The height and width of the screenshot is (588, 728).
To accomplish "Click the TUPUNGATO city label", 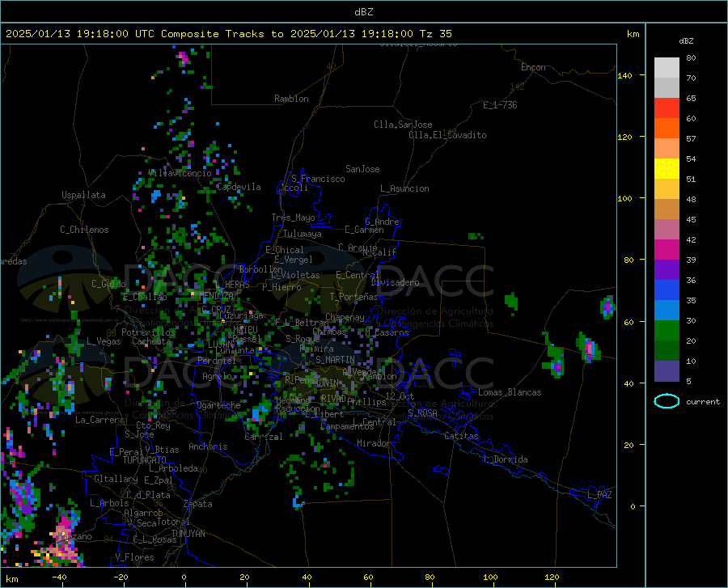I will (145, 460).
